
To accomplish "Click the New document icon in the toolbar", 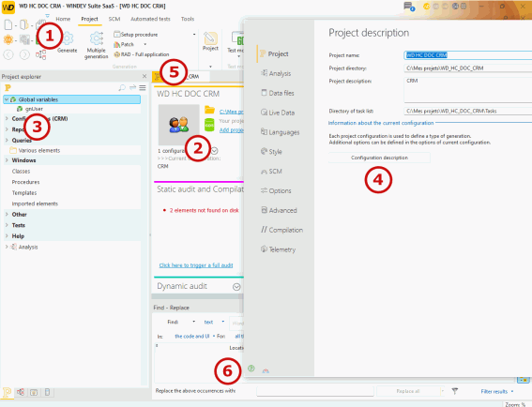I will pos(8,24).
